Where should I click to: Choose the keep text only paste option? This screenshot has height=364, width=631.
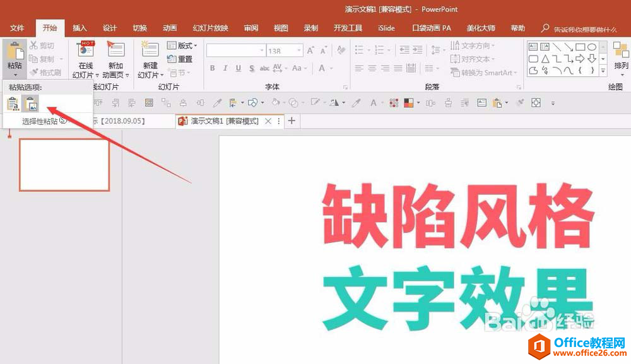tap(13, 103)
